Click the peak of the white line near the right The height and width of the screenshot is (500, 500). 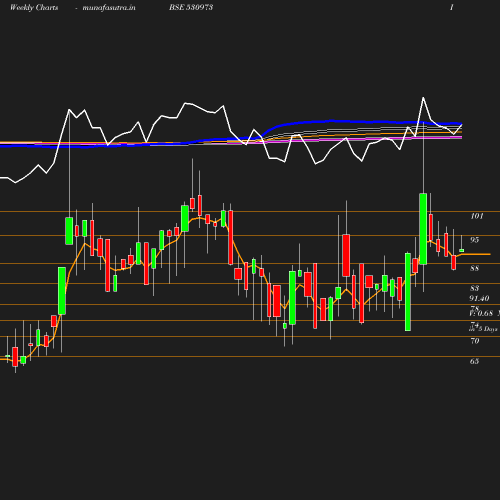[x=423, y=98]
